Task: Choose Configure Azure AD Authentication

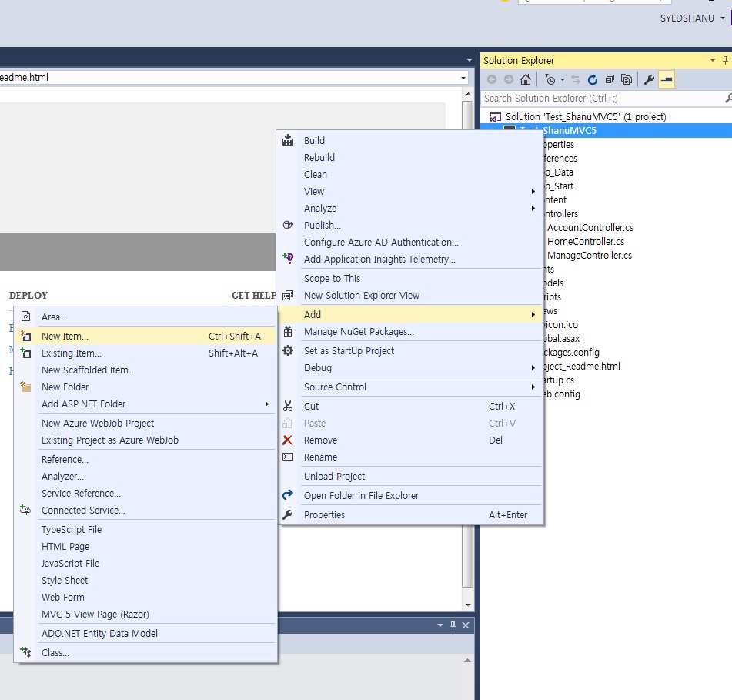Action: (x=381, y=243)
